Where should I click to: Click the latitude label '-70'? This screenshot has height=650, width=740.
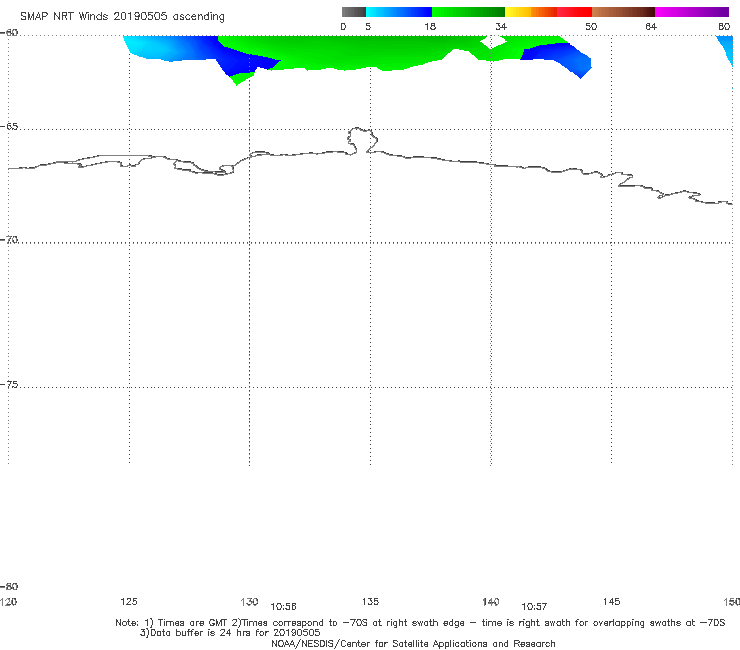coord(9,240)
